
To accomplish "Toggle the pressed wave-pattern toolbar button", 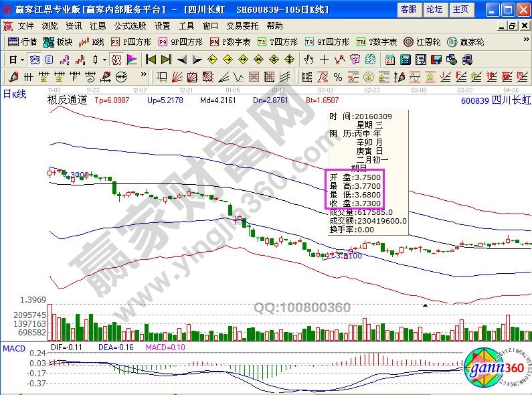I will [32, 59].
